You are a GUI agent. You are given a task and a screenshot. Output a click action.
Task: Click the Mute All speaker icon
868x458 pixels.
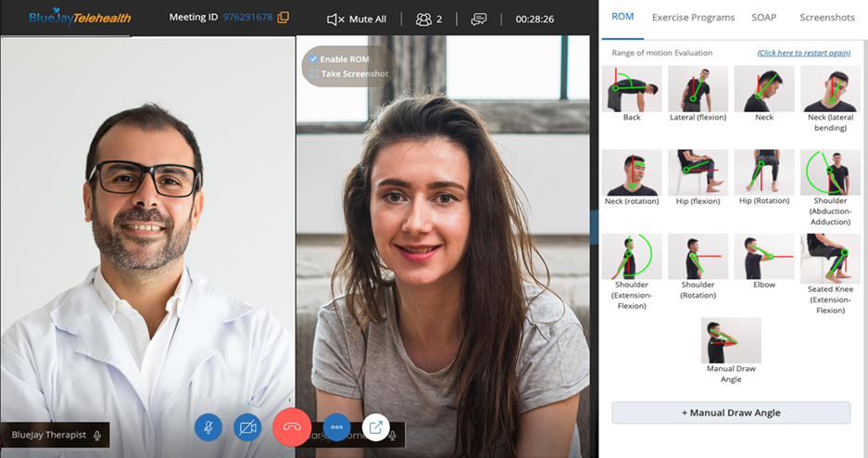tap(335, 19)
